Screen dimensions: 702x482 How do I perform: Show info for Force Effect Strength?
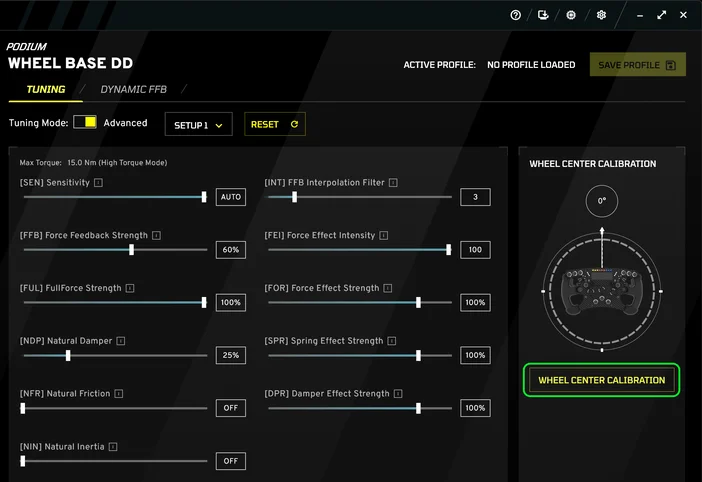[388, 288]
